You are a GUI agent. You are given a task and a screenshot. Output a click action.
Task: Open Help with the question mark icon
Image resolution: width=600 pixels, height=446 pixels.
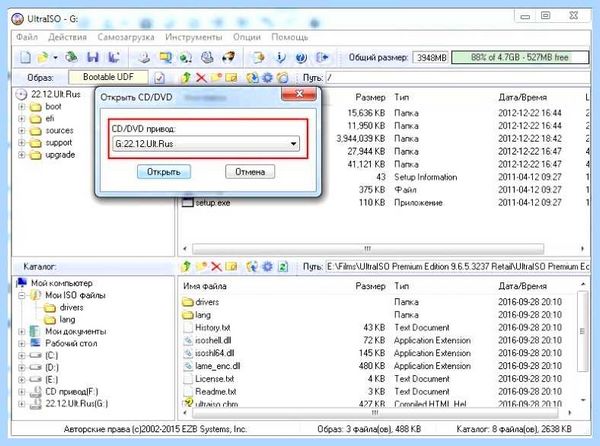[x=301, y=57]
